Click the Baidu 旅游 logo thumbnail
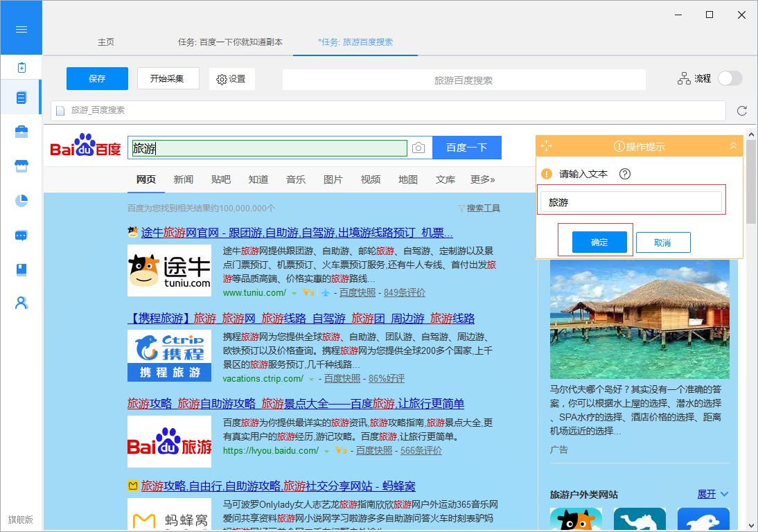The image size is (758, 532). click(x=169, y=442)
